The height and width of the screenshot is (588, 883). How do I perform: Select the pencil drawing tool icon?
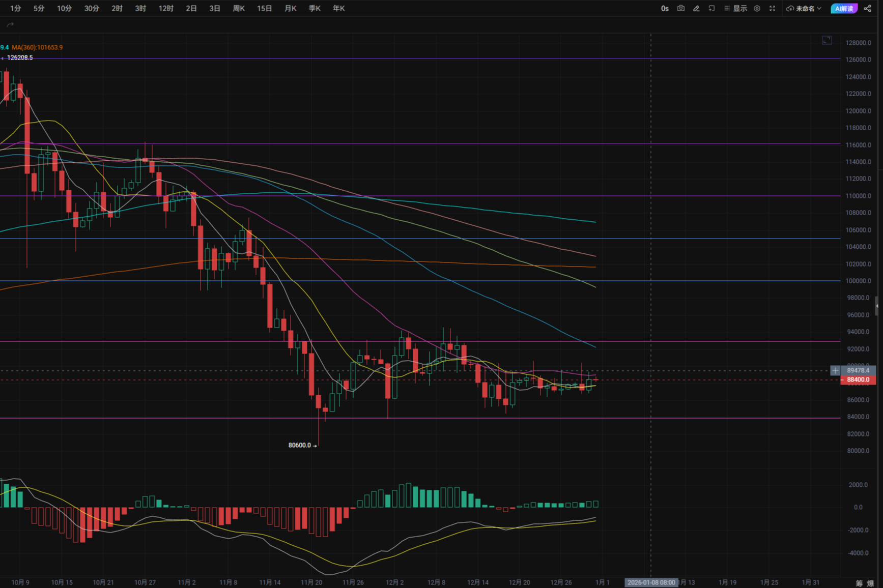click(x=696, y=9)
